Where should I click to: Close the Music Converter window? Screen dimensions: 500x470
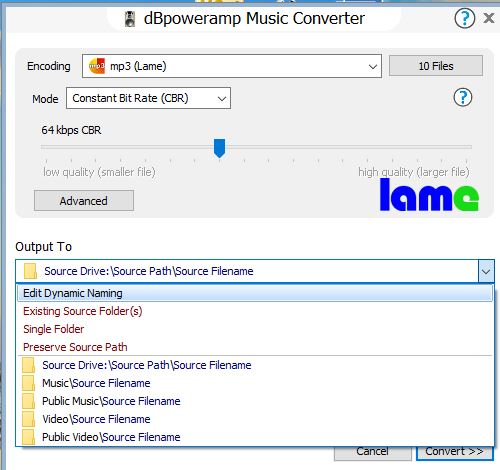tap(489, 18)
